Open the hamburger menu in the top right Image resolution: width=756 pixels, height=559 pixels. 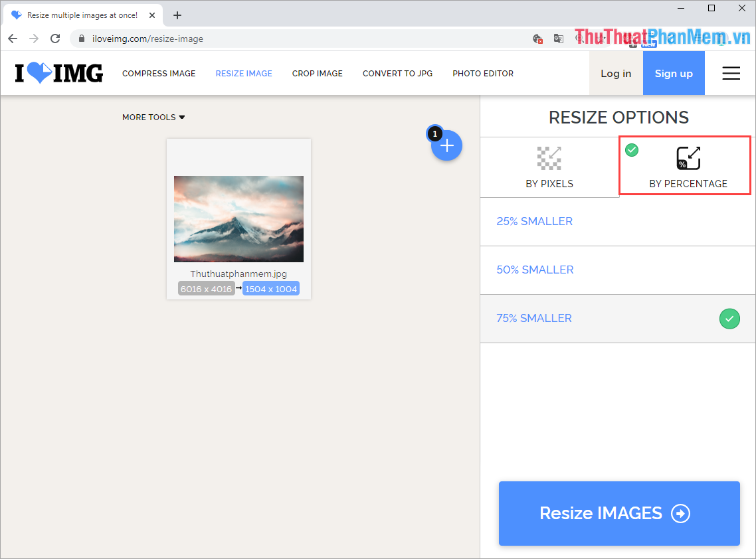[731, 73]
